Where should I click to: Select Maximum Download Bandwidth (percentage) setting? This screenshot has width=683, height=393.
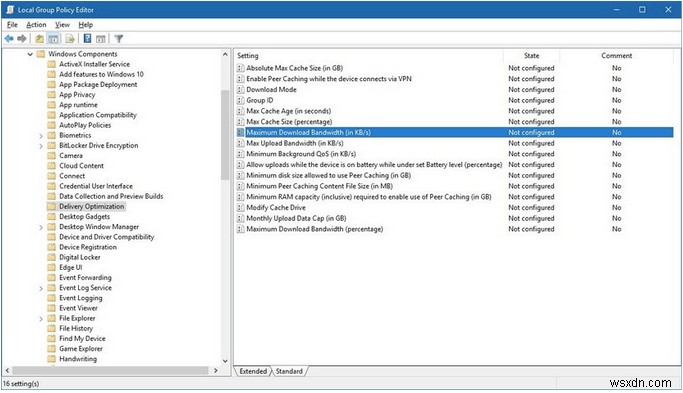[314, 229]
